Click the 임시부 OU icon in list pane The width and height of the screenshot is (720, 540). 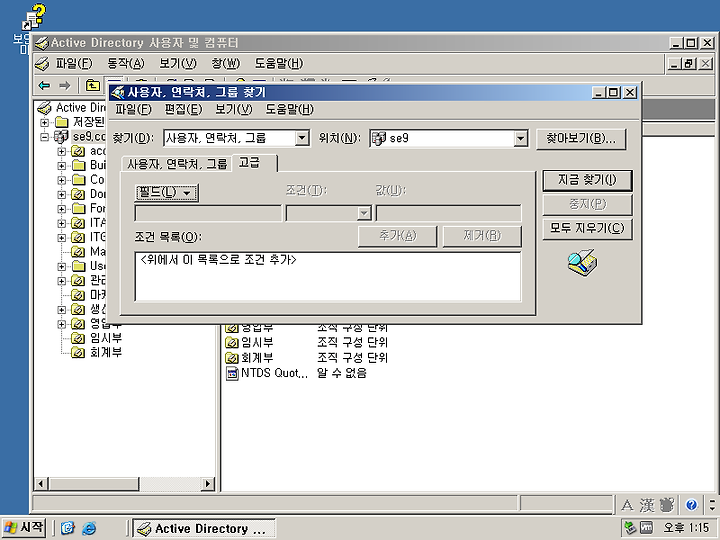[x=231, y=343]
